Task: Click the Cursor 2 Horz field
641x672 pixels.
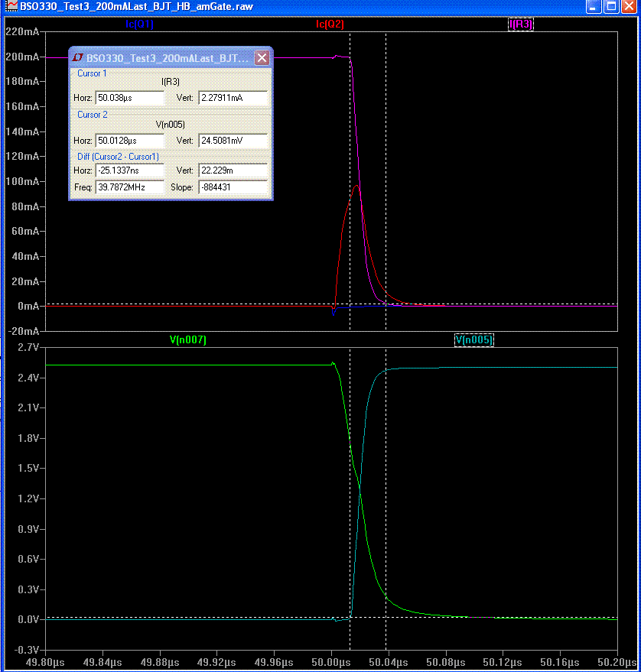Action: click(x=129, y=141)
